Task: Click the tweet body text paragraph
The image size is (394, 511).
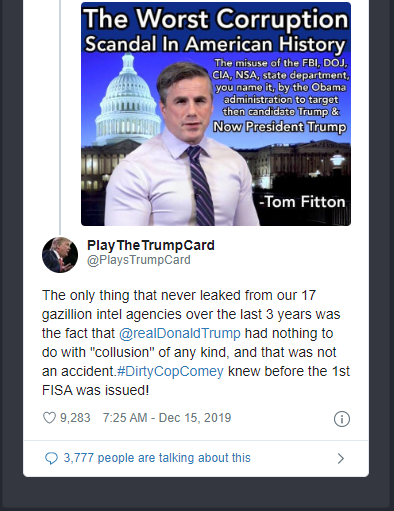Action: (x=196, y=343)
